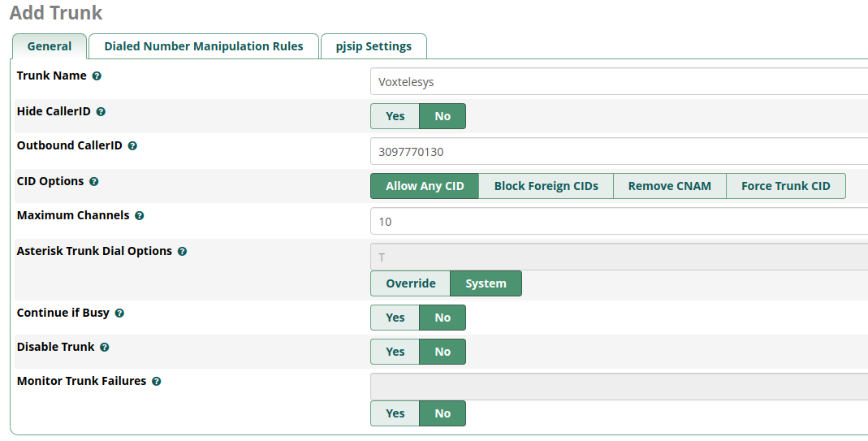868x441 pixels.
Task: Choose the Remove CNAM option
Action: click(669, 186)
